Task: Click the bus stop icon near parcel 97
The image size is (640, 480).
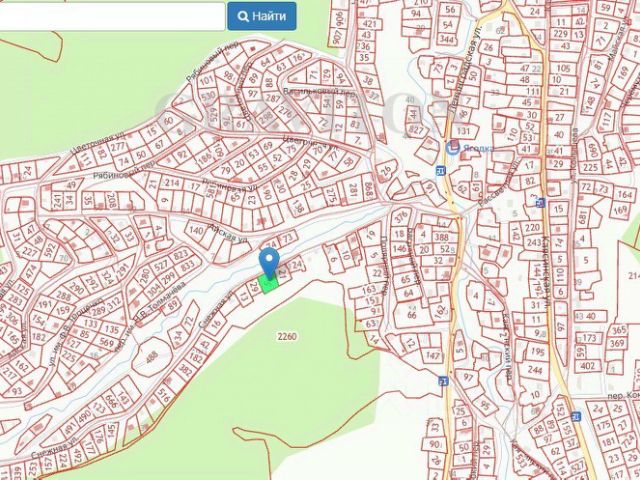Action: (443, 381)
